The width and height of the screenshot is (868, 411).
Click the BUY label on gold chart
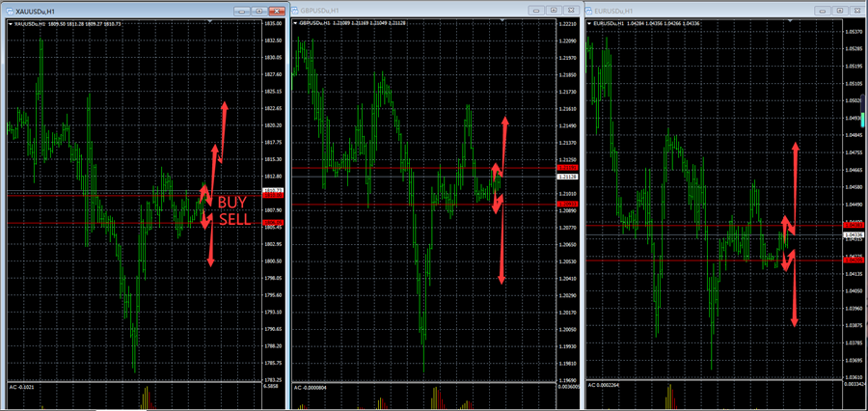[x=231, y=202]
